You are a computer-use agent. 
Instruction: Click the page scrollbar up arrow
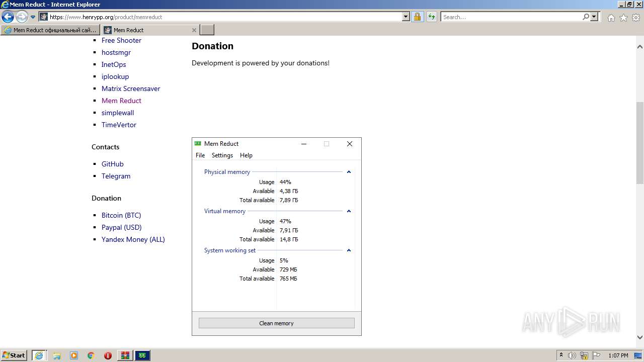tap(640, 47)
